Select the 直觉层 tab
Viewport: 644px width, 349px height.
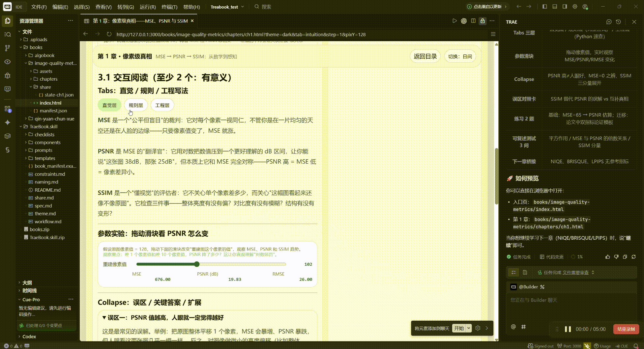tap(109, 105)
